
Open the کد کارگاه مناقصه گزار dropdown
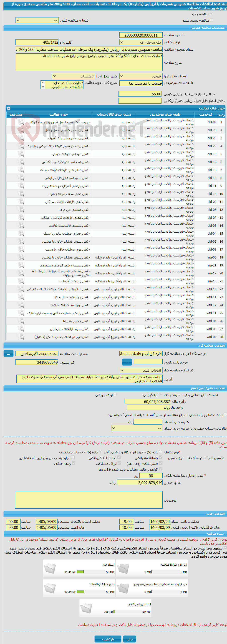pos(141,370)
